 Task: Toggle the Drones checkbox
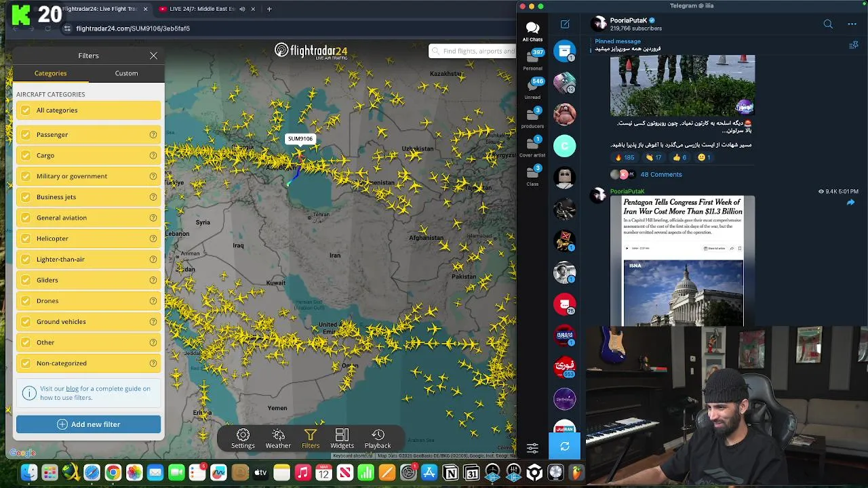[26, 301]
